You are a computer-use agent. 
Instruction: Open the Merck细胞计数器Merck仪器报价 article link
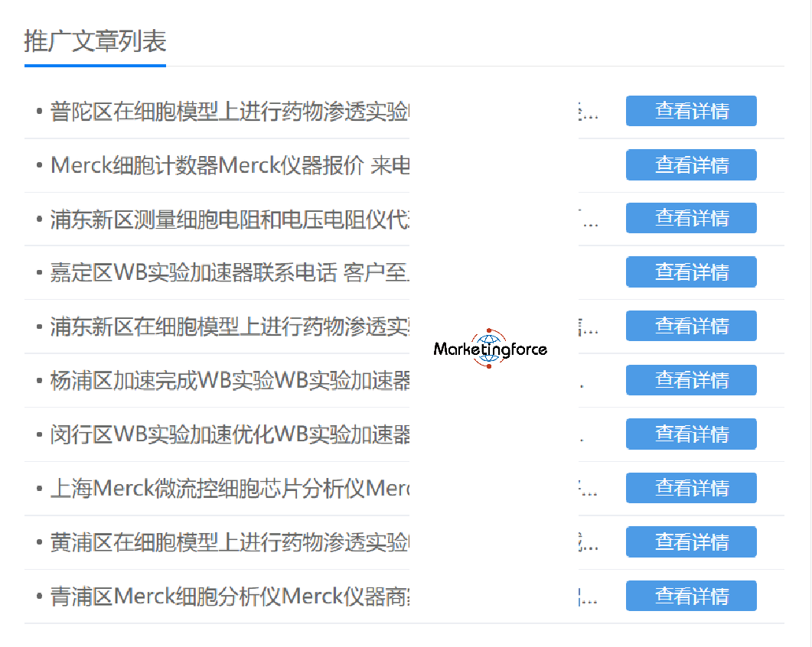tap(230, 166)
